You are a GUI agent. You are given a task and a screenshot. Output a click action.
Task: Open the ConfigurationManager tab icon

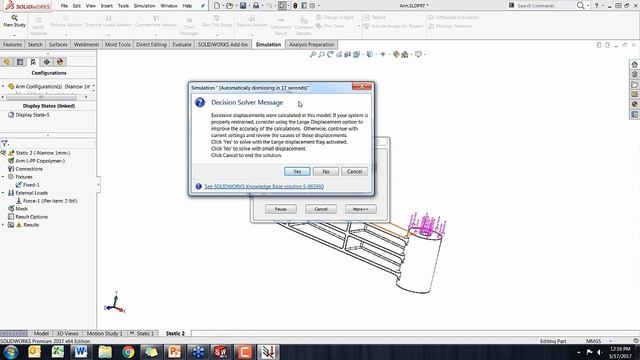point(33,62)
